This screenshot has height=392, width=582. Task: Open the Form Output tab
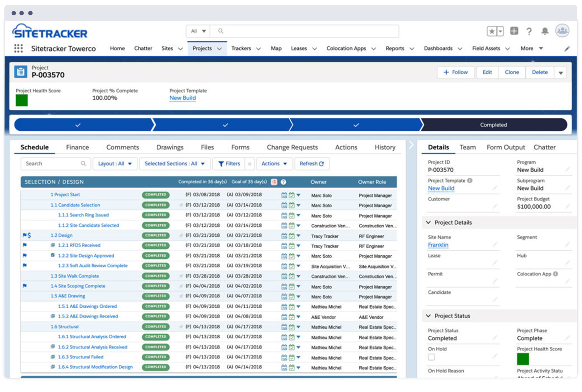(506, 147)
